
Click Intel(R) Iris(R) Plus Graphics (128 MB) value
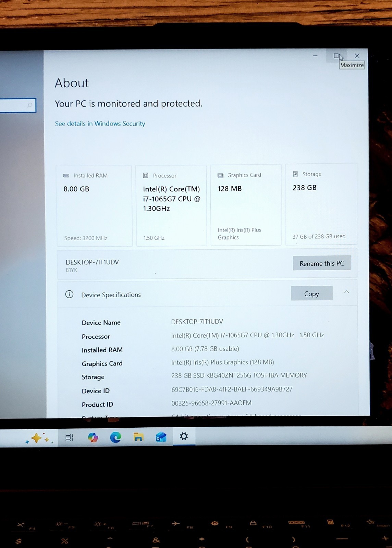click(222, 362)
